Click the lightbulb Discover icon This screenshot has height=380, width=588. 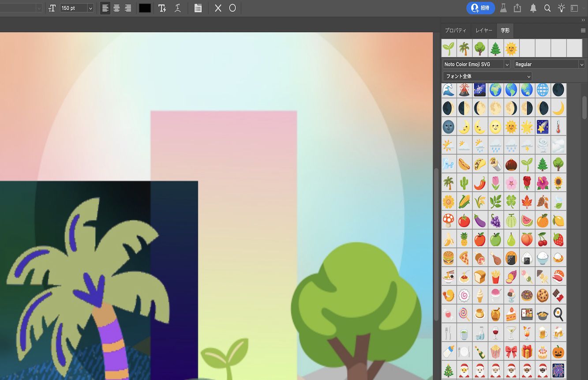[x=561, y=8]
